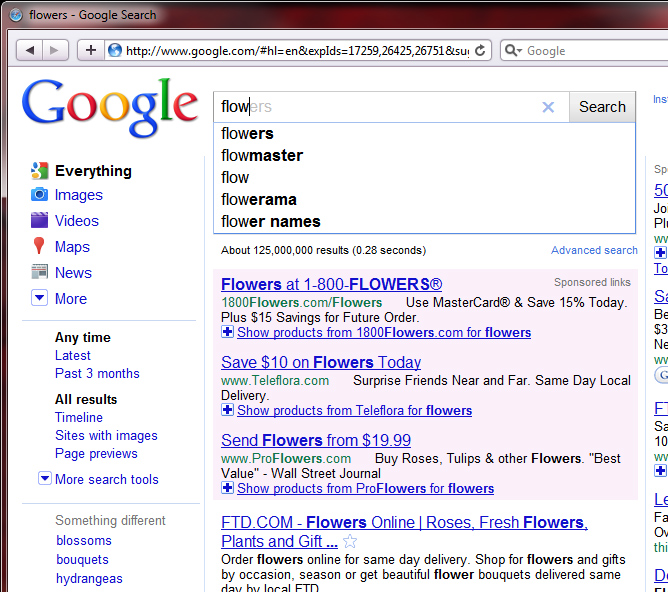Reload the page with the refresh icon

480,51
